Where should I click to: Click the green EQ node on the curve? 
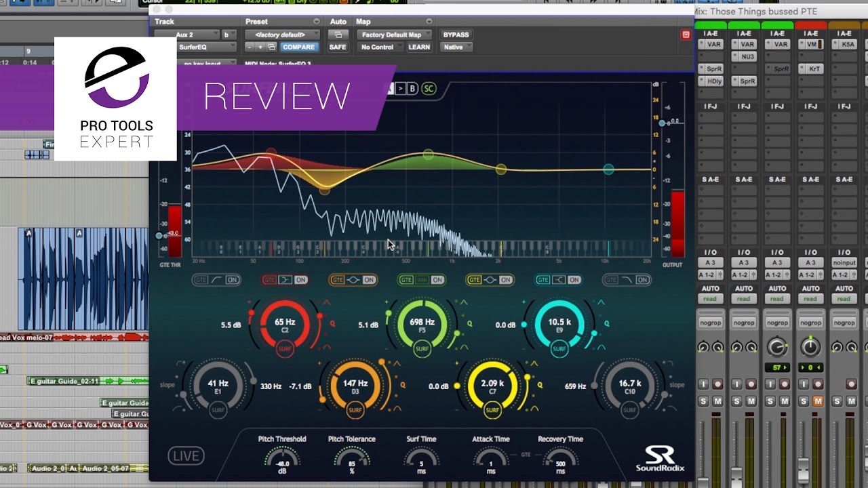[x=428, y=155]
